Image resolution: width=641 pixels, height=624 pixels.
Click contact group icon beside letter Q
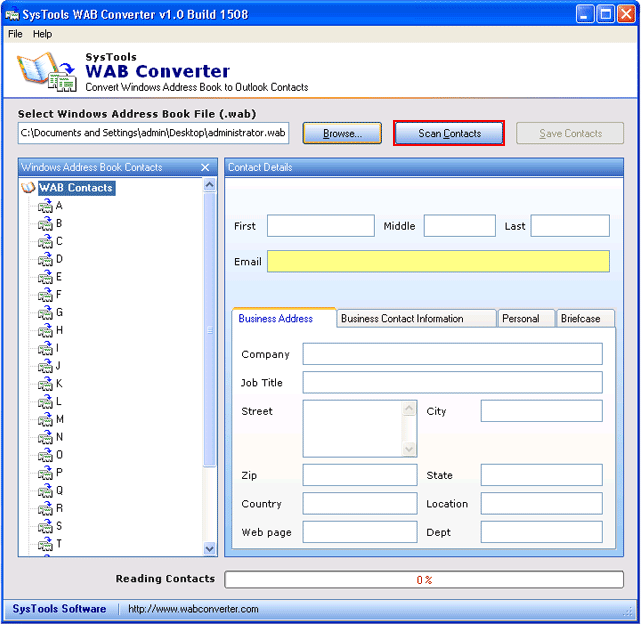45,490
